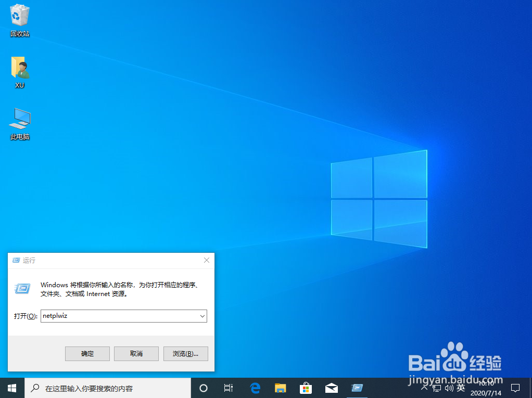Viewport: 532px width, 398px height.
Task: Open the Recycle Bin (回收站) icon
Action: coord(19,16)
